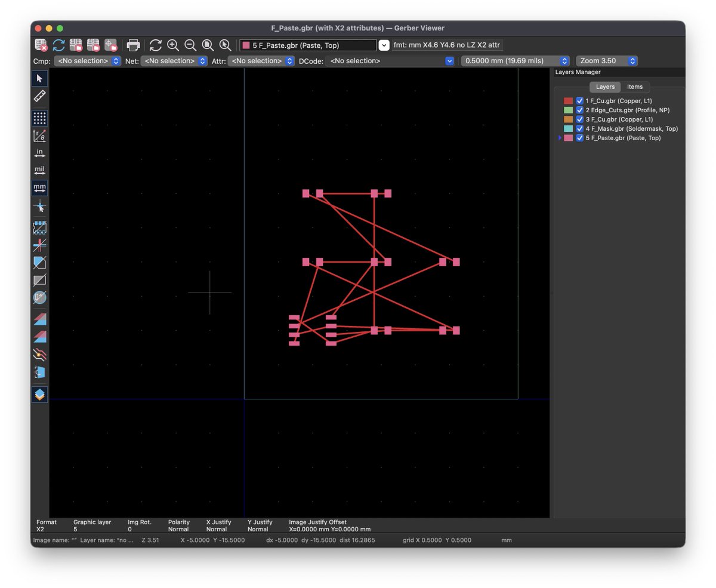This screenshot has width=716, height=588.
Task: Toggle polar coordinates display
Action: [40, 136]
